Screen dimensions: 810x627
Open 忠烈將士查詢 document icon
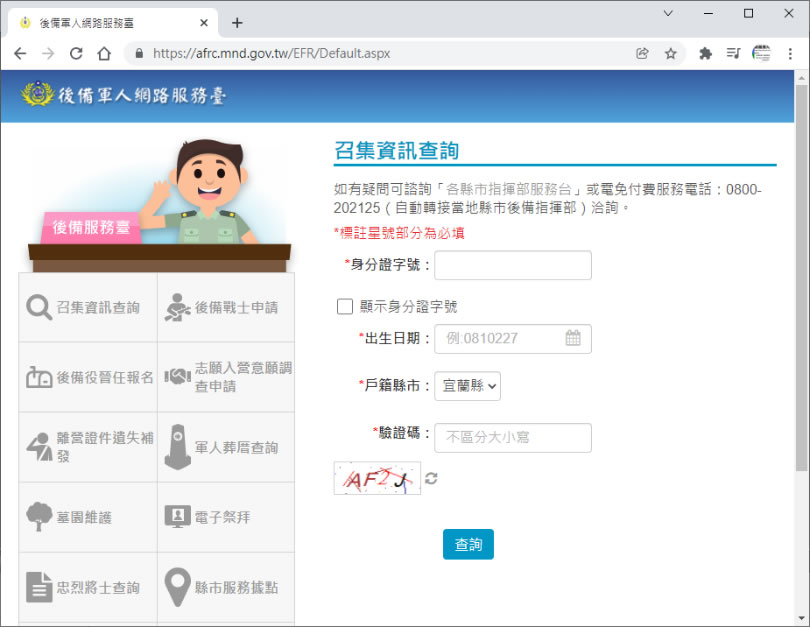39,587
